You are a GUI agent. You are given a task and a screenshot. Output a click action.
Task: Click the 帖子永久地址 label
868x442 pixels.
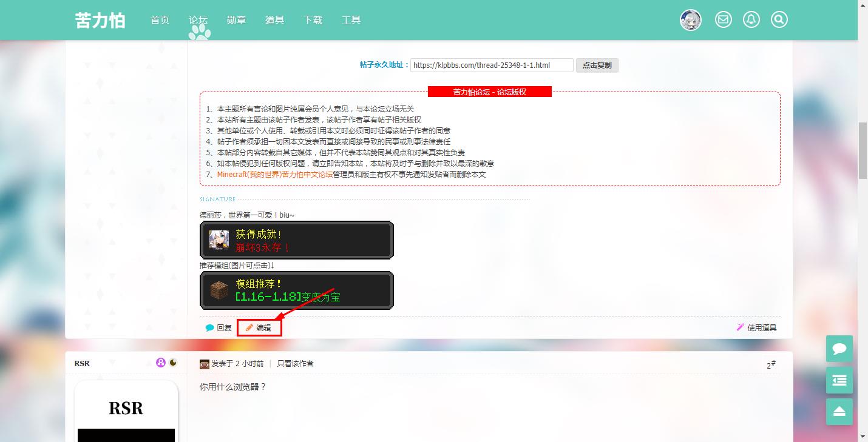(x=384, y=65)
